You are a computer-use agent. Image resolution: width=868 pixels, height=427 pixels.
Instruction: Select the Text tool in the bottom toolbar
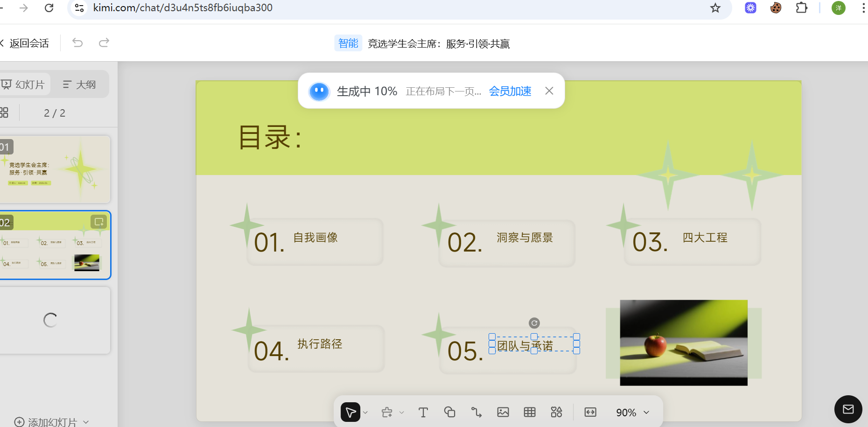click(x=423, y=412)
